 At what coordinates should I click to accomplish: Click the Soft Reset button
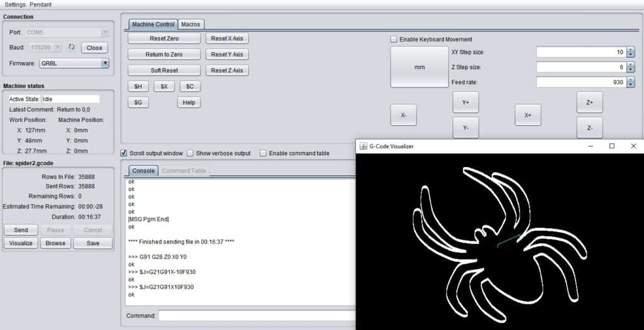point(164,70)
